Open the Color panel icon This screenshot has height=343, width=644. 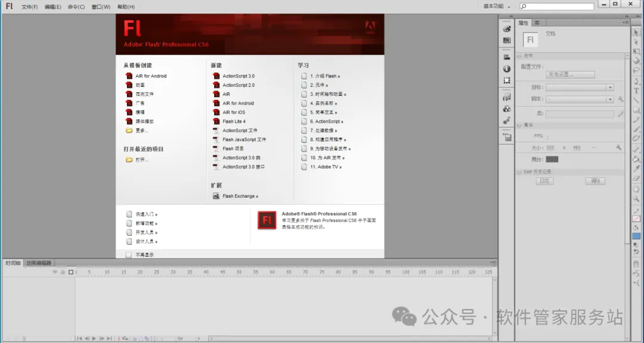click(507, 29)
